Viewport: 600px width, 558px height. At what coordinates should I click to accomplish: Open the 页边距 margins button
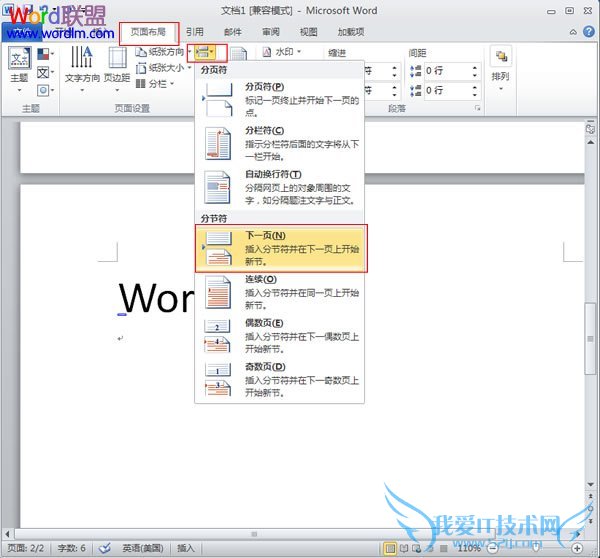117,70
